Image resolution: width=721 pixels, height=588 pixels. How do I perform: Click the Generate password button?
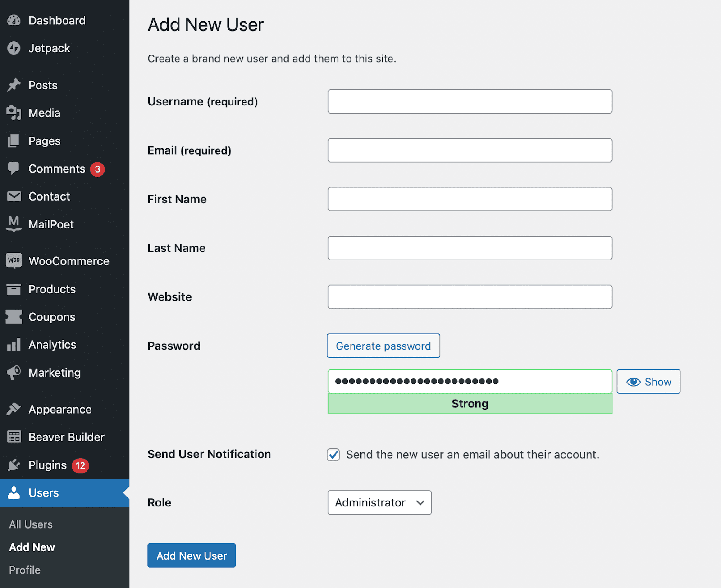pyautogui.click(x=383, y=346)
